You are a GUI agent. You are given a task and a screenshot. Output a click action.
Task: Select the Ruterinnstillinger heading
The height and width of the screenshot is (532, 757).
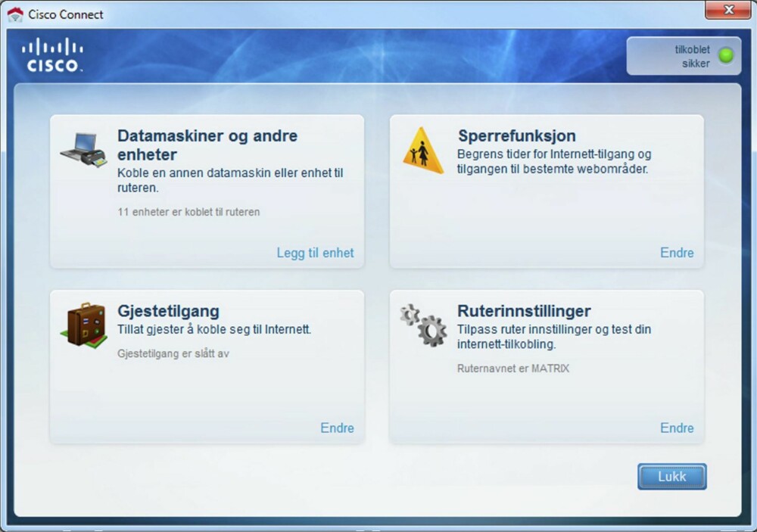pos(524,311)
